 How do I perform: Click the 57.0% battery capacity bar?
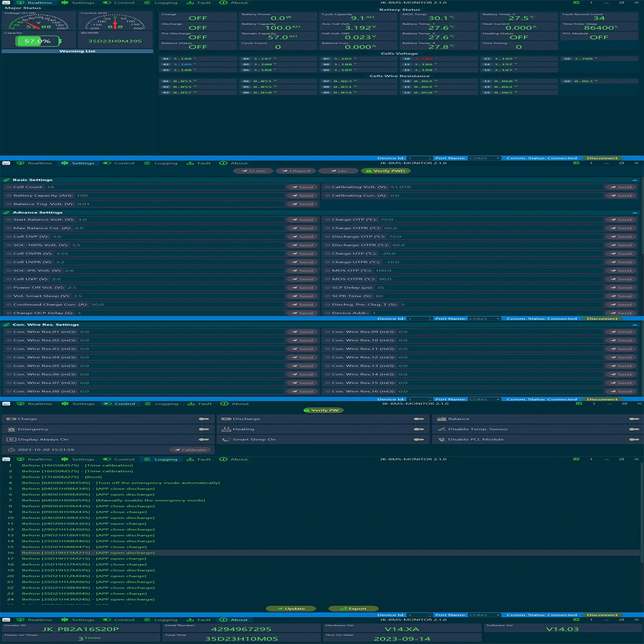[36, 41]
